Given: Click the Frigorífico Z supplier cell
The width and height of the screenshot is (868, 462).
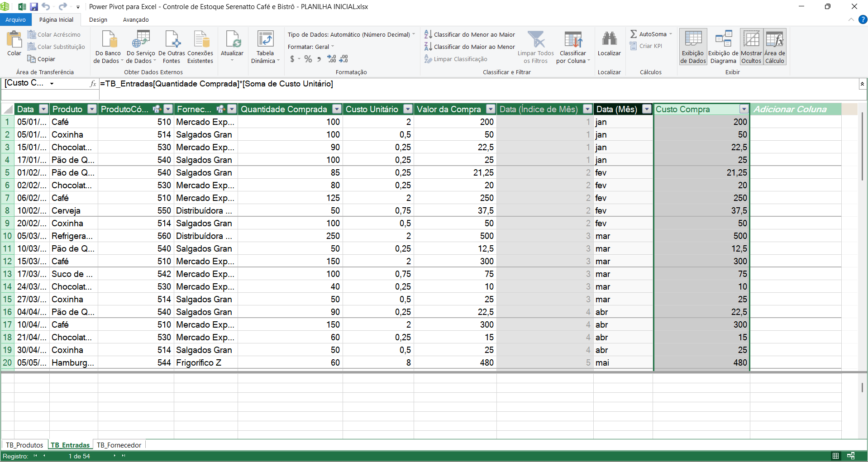Looking at the screenshot, I should (x=206, y=362).
